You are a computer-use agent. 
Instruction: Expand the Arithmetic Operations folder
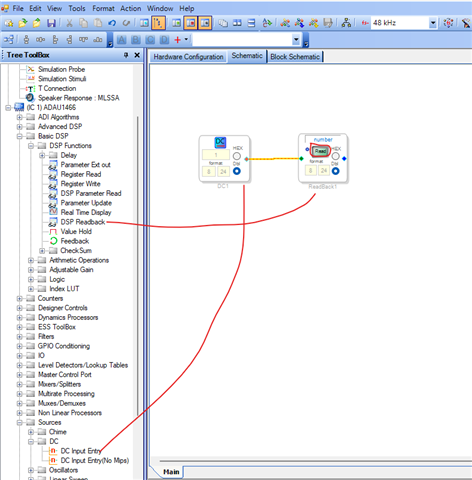click(31, 260)
